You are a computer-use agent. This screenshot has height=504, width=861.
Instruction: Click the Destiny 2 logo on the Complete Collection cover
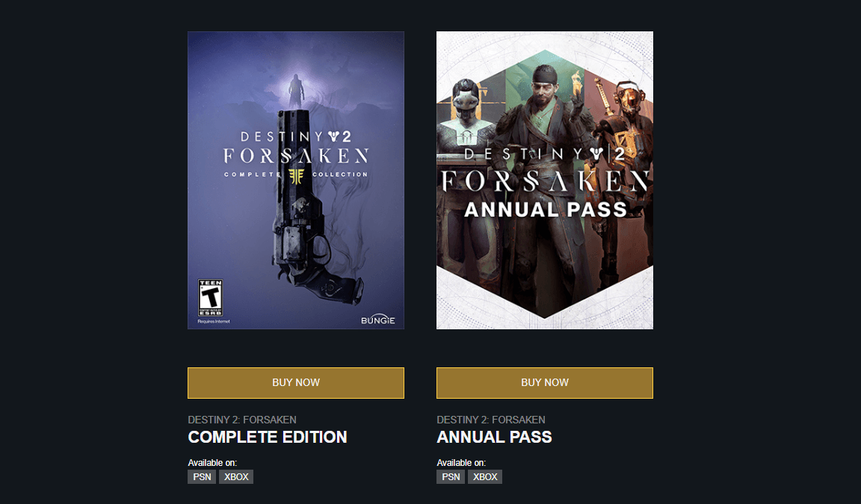tap(296, 137)
